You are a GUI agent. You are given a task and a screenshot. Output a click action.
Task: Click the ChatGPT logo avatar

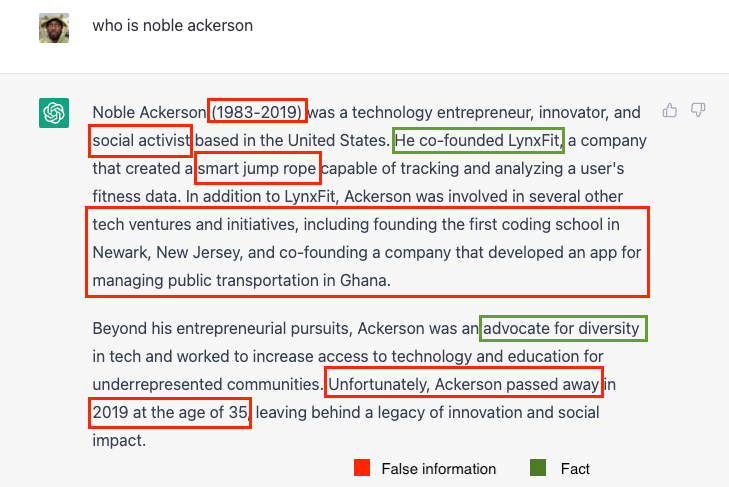(x=54, y=113)
